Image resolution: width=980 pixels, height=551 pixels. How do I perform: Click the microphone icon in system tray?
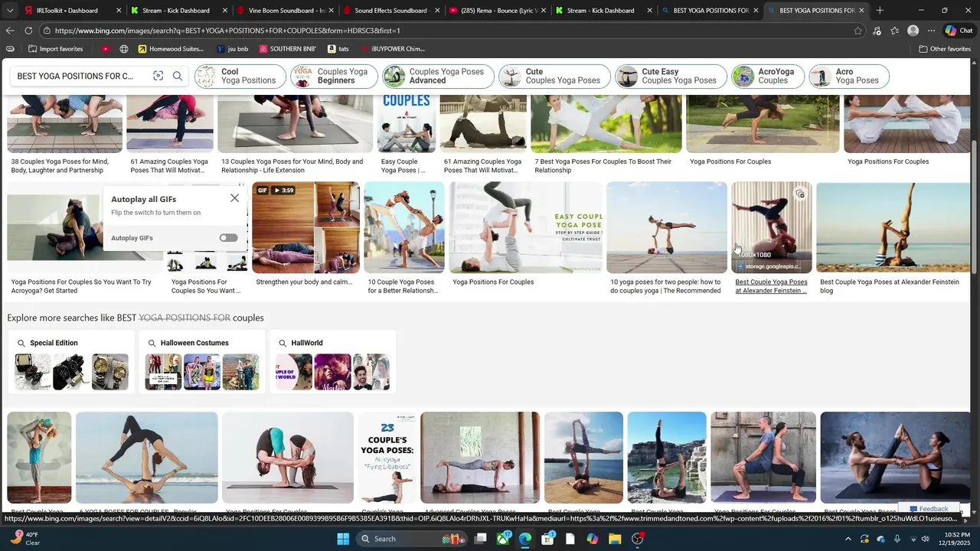coord(897,539)
